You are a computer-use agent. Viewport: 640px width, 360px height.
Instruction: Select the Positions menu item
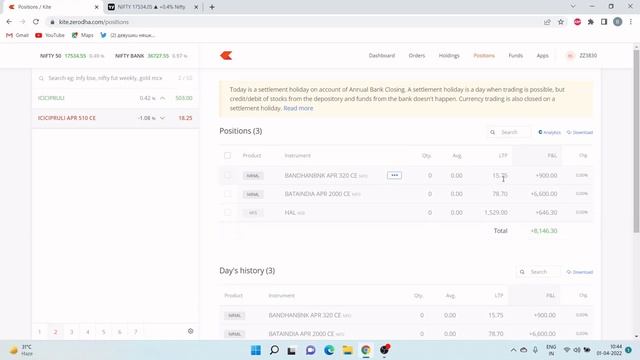(484, 56)
